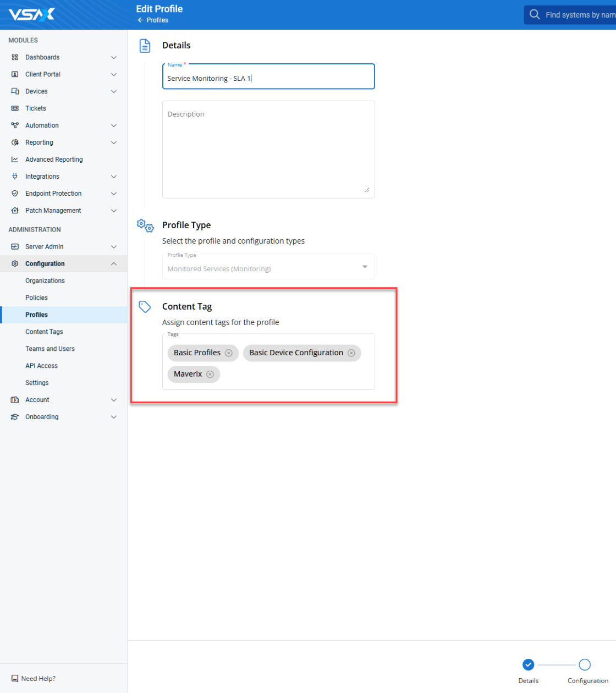Go back to Profiles list

tap(153, 20)
